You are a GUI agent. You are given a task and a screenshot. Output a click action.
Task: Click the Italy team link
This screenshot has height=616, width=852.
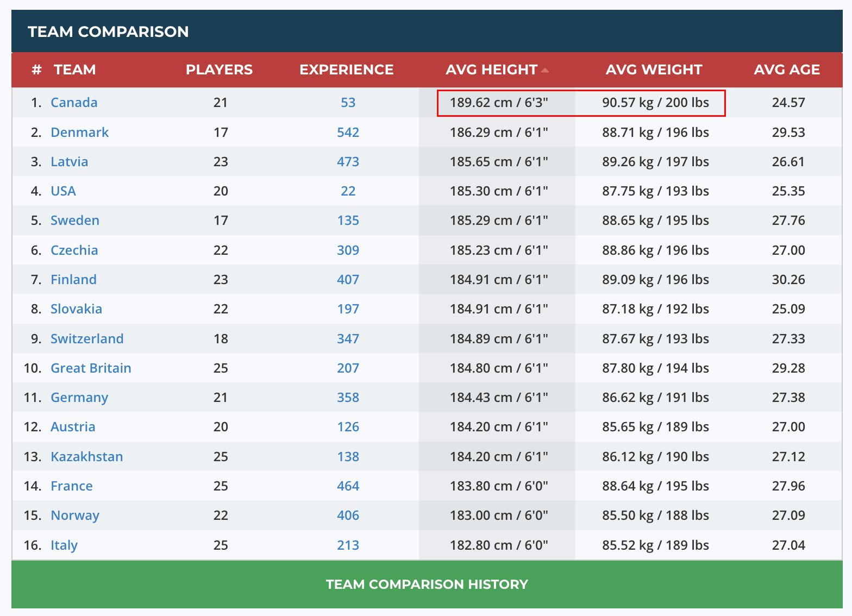pos(64,545)
